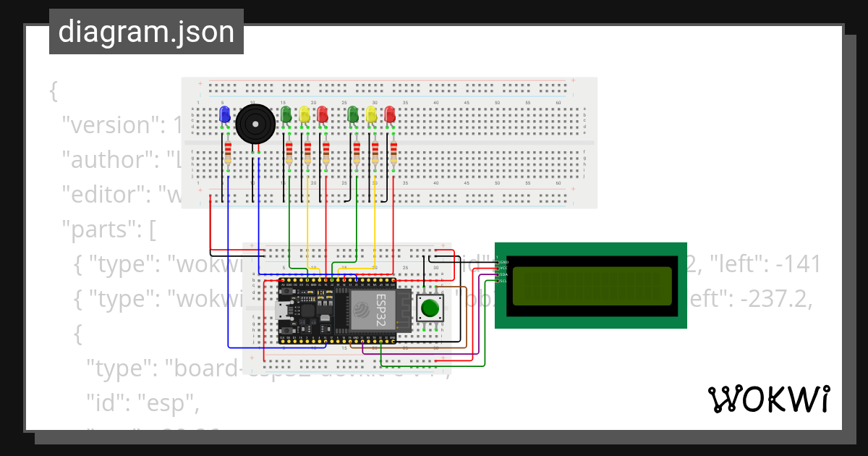Click the Wokwi logo
Viewport: 868px width, 456px height.
click(x=770, y=399)
